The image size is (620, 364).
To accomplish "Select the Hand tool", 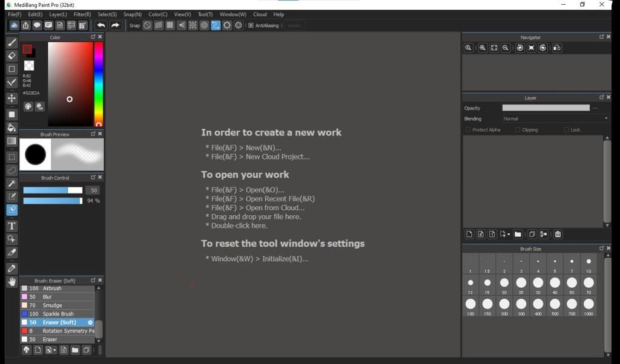I will (12, 282).
